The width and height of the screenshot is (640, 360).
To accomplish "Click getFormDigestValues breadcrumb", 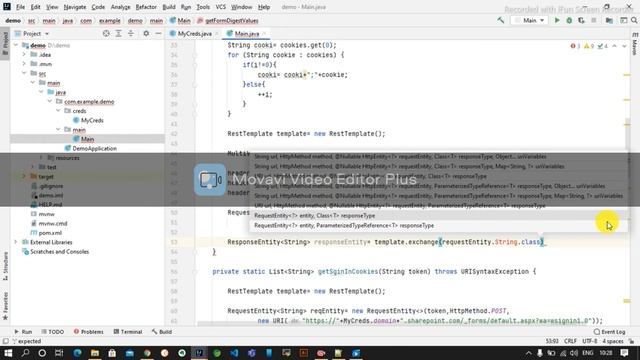I will click(x=231, y=20).
